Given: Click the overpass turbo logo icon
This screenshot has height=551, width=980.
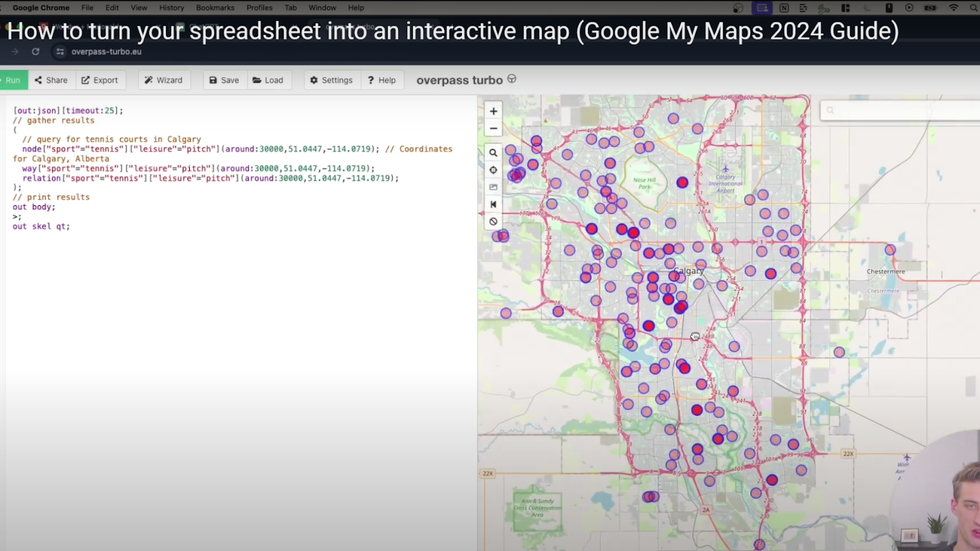Looking at the screenshot, I should coord(512,79).
